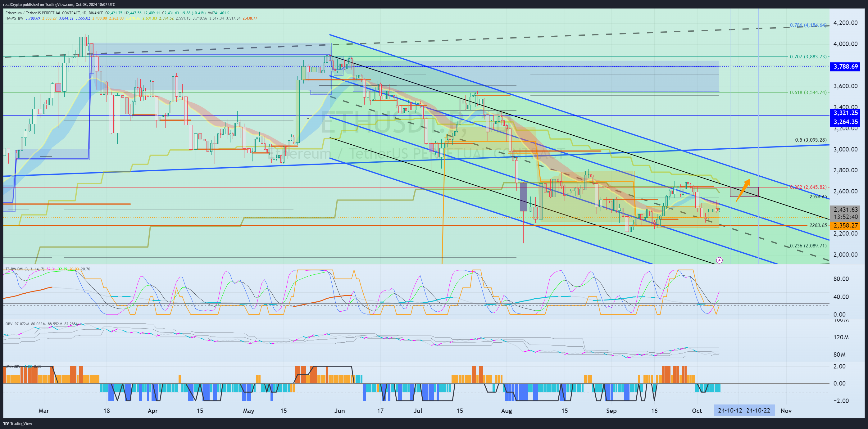Click the 97.072 M OBV legend value

tap(22, 324)
